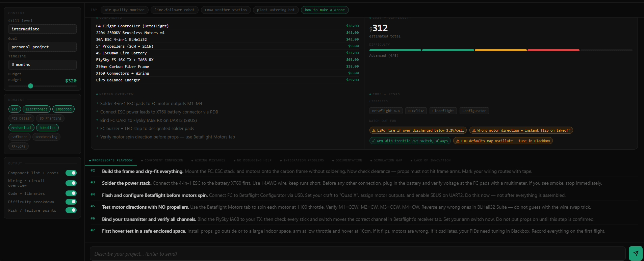Click the '4S 1500mAh LiPo Battery' component
Viewport: 644px width, 261px height.
pos(227,53)
